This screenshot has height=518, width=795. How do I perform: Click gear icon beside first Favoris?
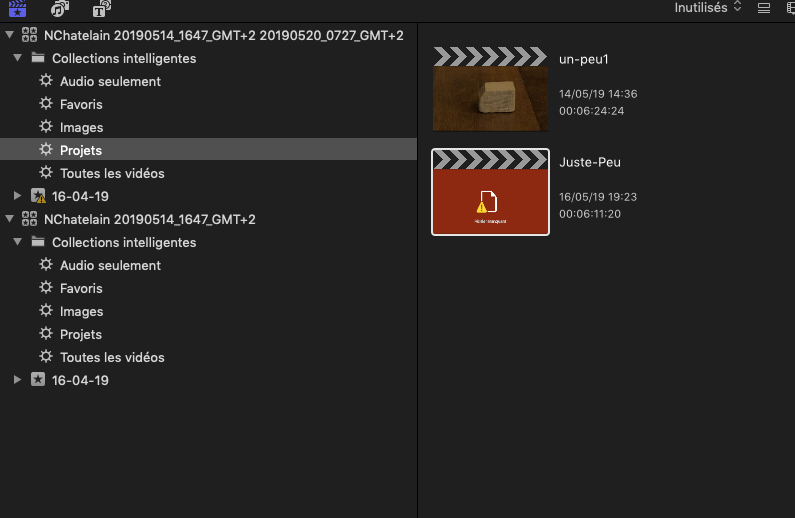pos(45,104)
